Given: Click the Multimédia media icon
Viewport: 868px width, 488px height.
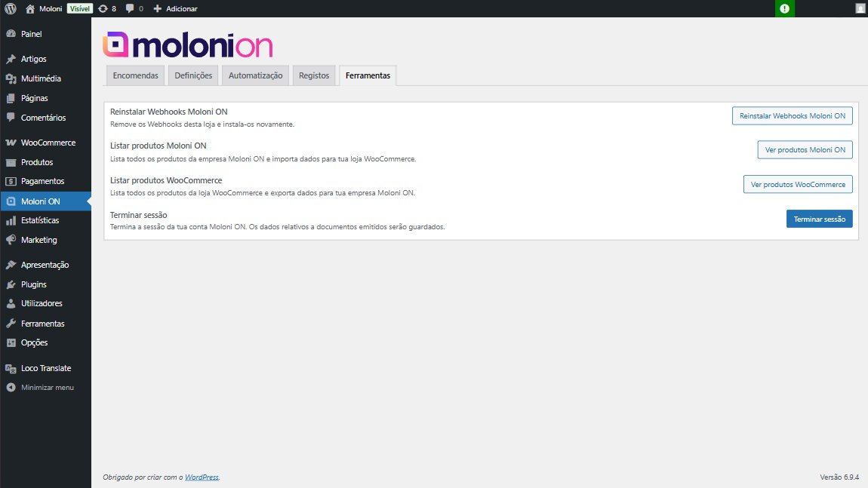Looking at the screenshot, I should pos(11,78).
